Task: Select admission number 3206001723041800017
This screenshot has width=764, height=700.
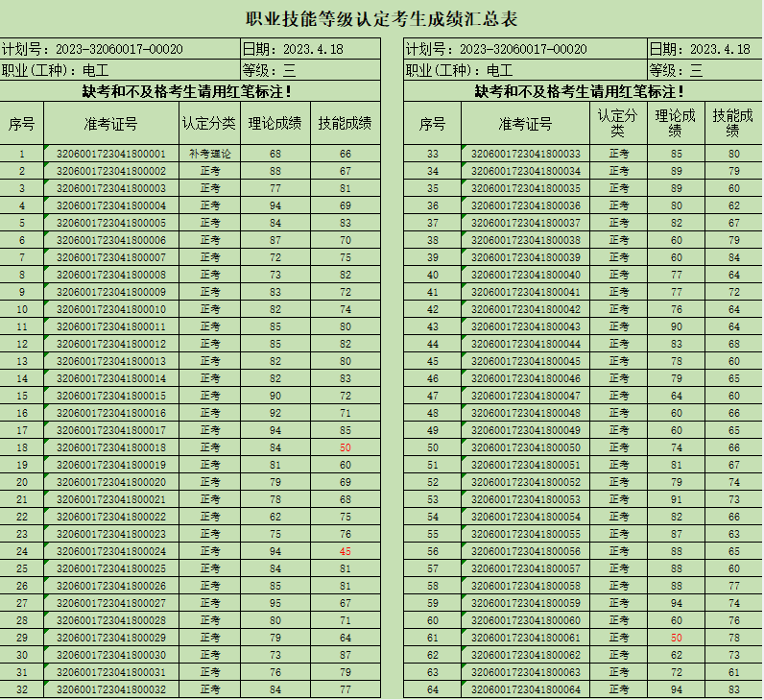Action: (x=111, y=430)
